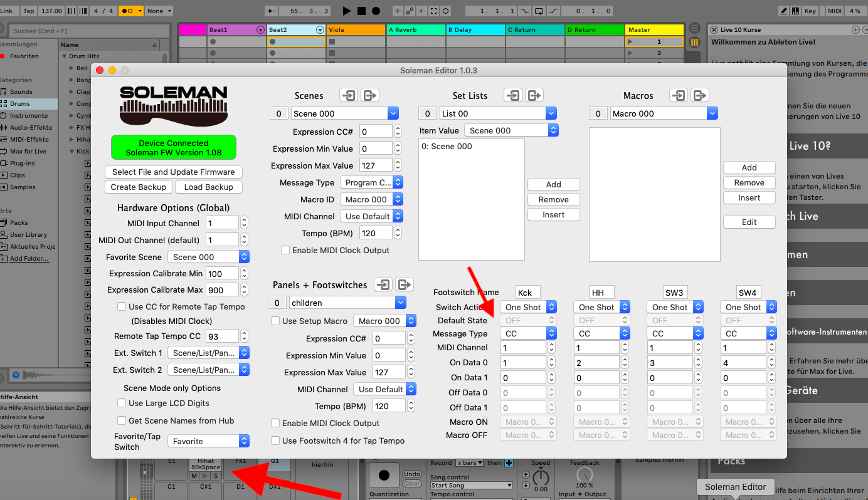
Task: Toggle the Ableton MIDI map mode switch
Action: pyautogui.click(x=834, y=11)
